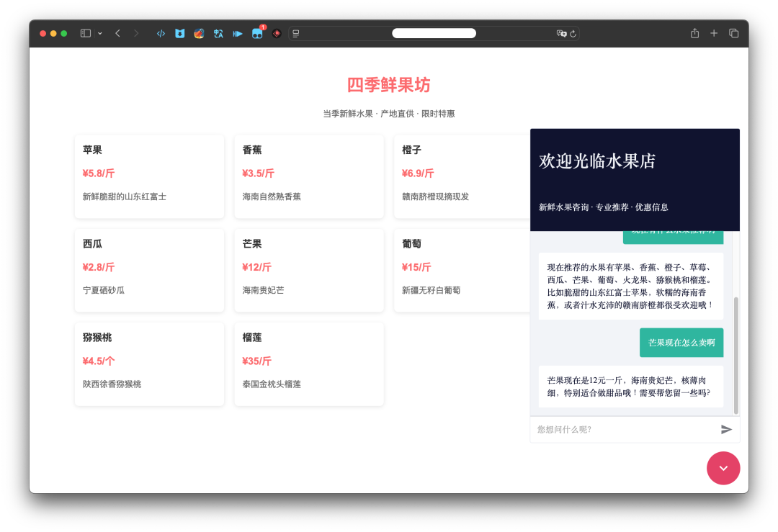Image resolution: width=778 pixels, height=532 pixels.
Task: Select the 榴莲 product card
Action: click(x=308, y=364)
